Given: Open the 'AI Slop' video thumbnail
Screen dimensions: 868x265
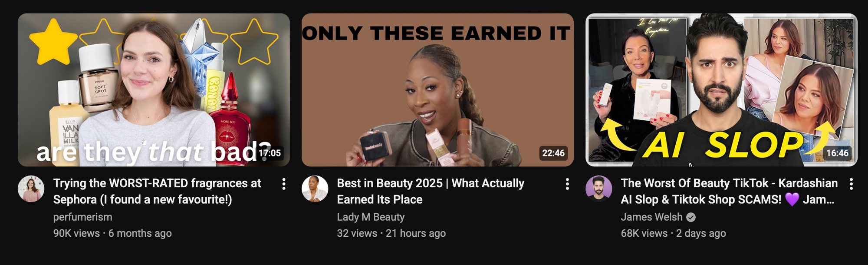Looking at the screenshot, I should tap(721, 90).
